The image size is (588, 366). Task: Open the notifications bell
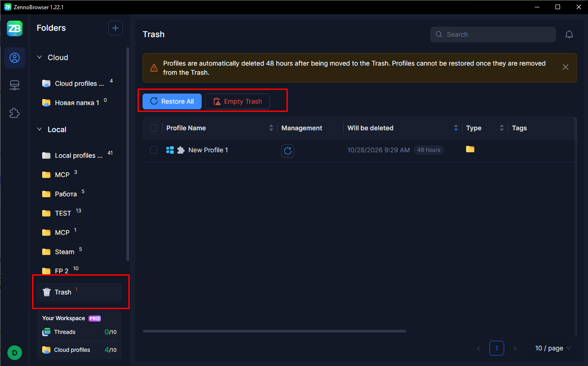point(569,34)
